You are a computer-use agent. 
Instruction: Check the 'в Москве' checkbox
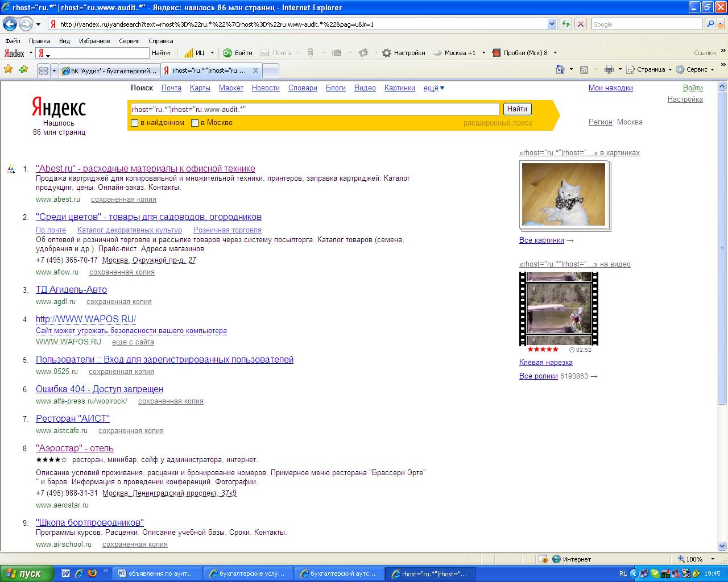pos(195,123)
